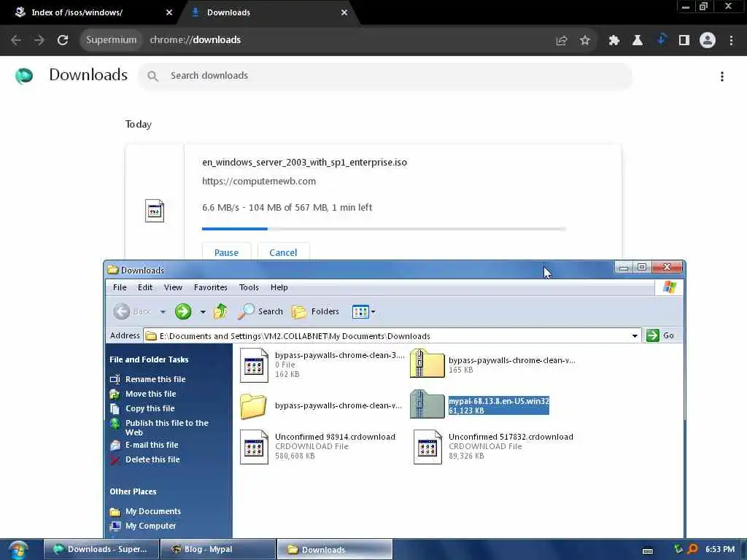Toggle the browser side panel icon

click(684, 41)
